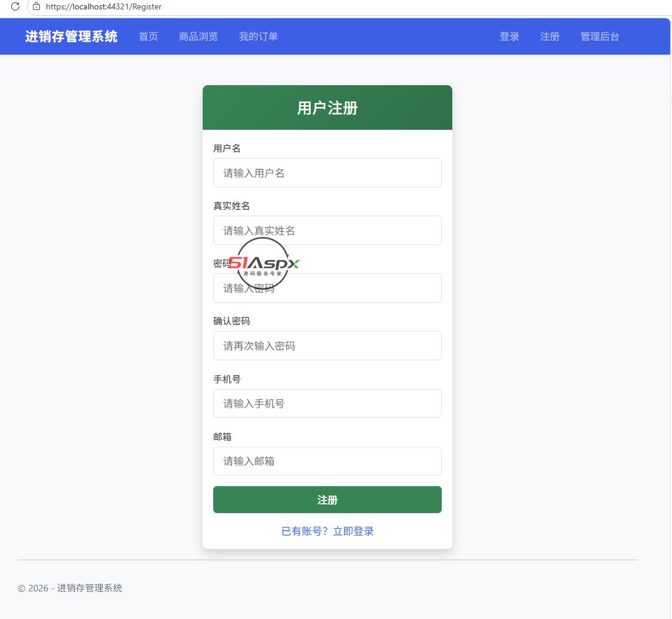
Task: Go to 首页 in the navbar
Action: (148, 36)
